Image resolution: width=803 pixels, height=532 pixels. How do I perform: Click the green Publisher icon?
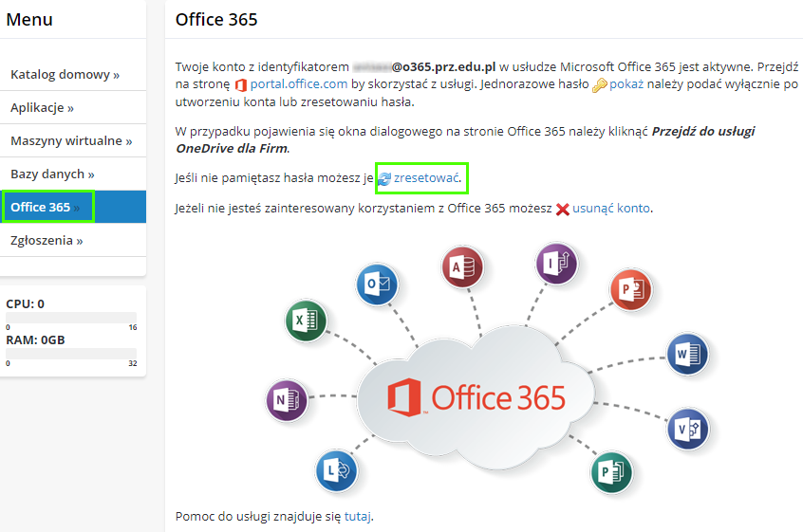point(611,472)
